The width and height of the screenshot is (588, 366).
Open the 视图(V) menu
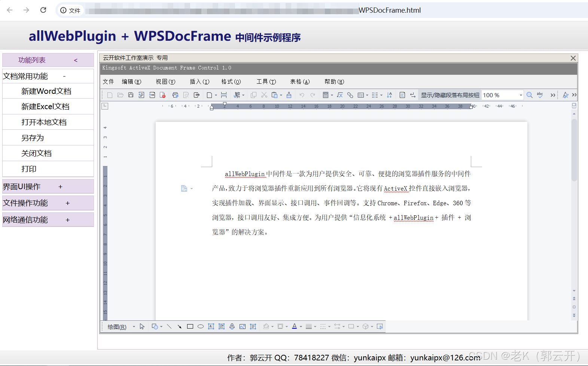pos(165,81)
